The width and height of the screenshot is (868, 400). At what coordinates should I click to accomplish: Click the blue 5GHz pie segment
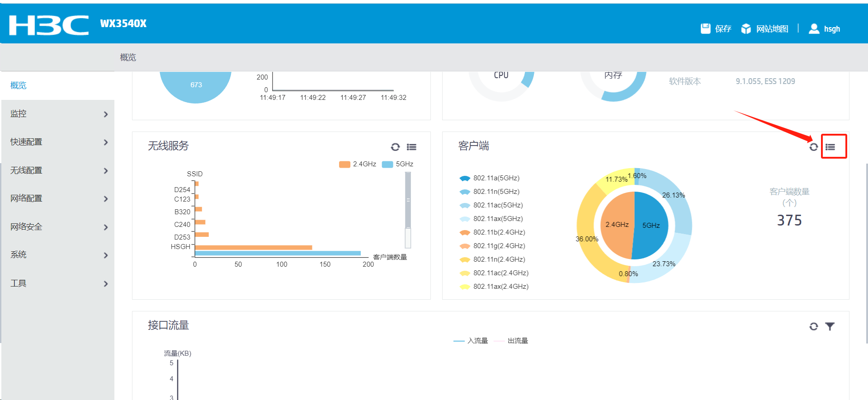651,226
